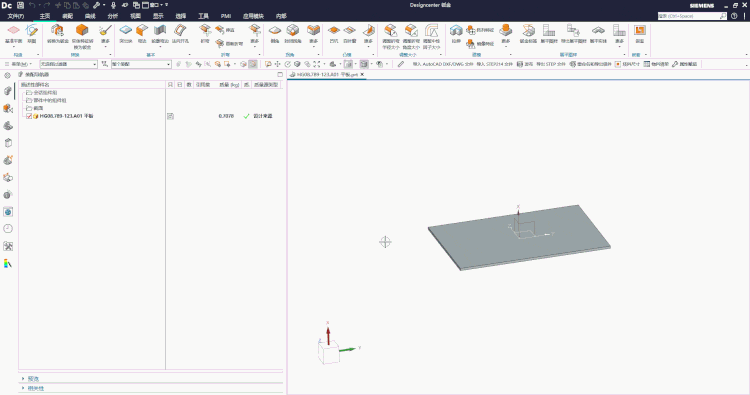This screenshot has height=395, width=750.
Task: Switch to the Home (主页) ribbon tab
Action: [x=44, y=16]
